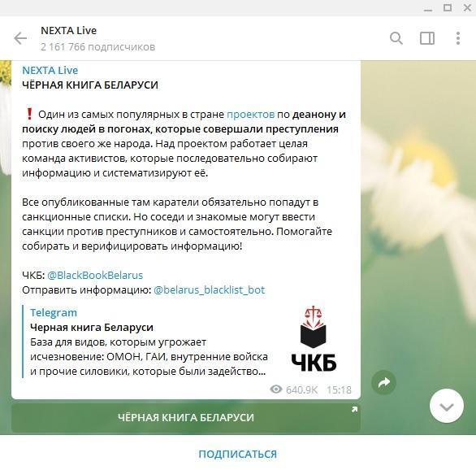Click the share arrow beside the message
The width and height of the screenshot is (476, 470).
coord(383,382)
